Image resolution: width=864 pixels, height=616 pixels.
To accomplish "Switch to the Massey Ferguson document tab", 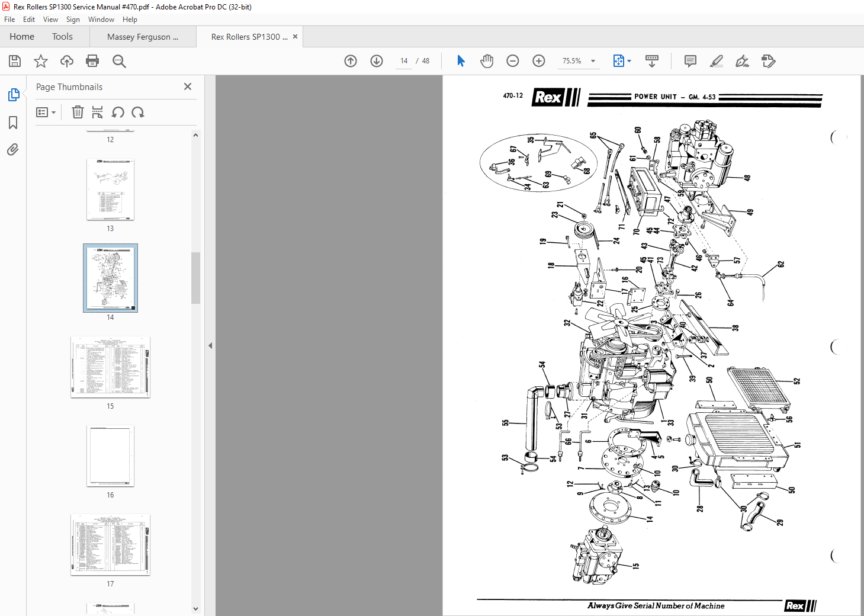I will pyautogui.click(x=143, y=37).
